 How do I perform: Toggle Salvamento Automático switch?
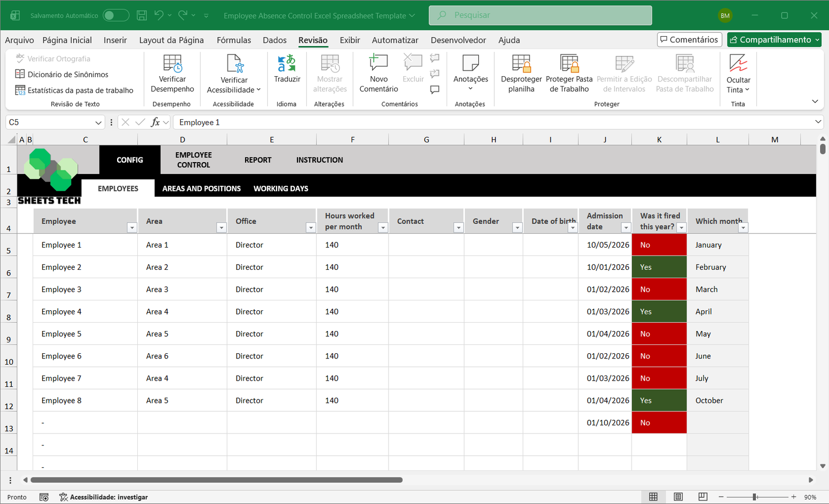[x=116, y=16]
